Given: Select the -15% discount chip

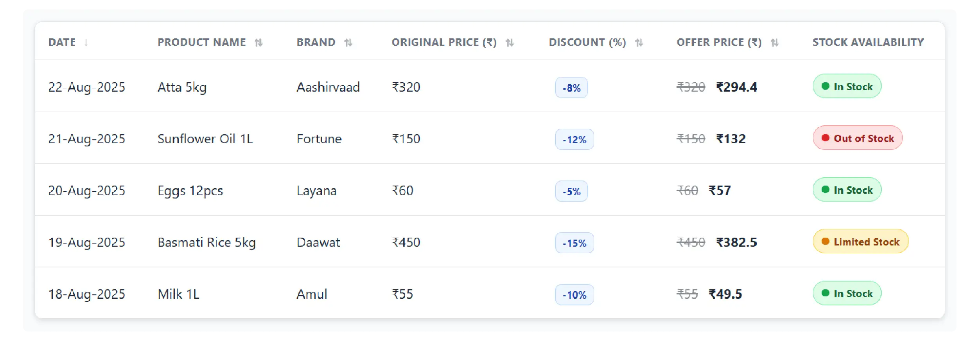Looking at the screenshot, I should pyautogui.click(x=574, y=243).
